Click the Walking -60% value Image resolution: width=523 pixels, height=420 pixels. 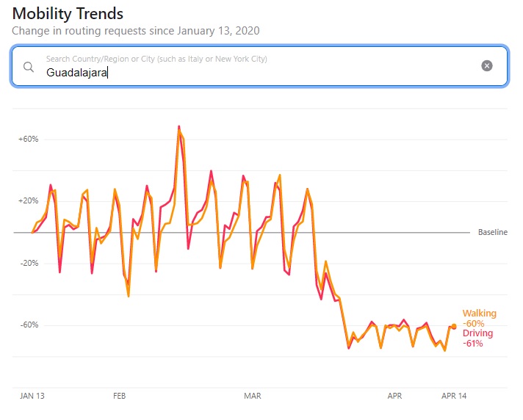473,324
